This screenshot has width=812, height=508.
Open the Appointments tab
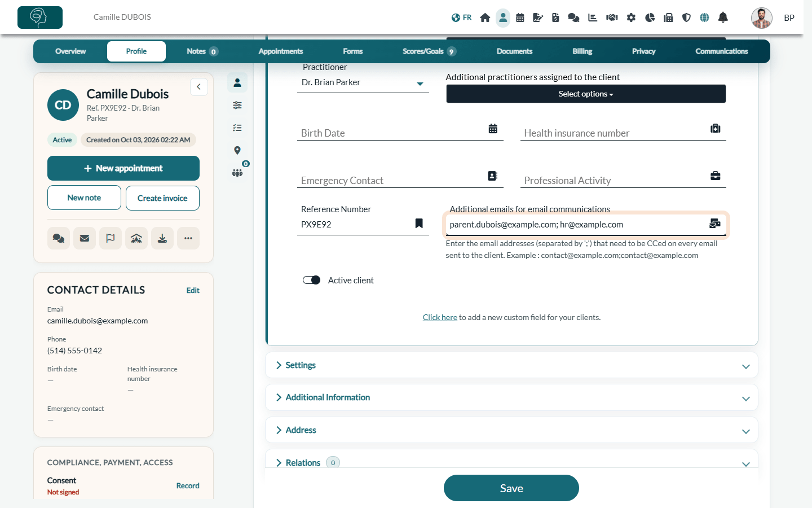(281, 51)
